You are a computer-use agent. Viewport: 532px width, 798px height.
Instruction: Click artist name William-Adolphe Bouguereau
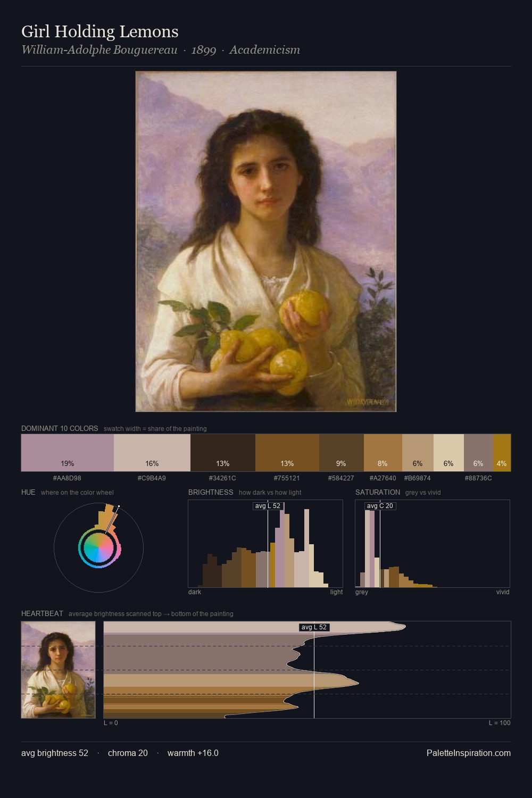pyautogui.click(x=99, y=50)
